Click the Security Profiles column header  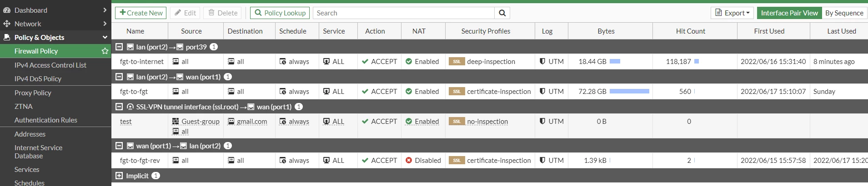[x=486, y=31]
